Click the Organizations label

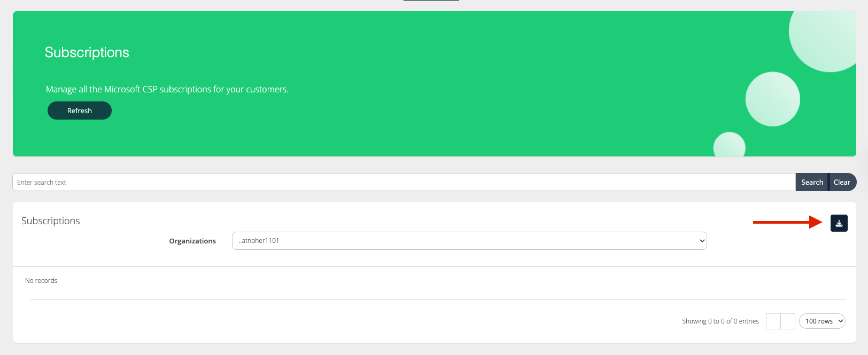(x=192, y=241)
